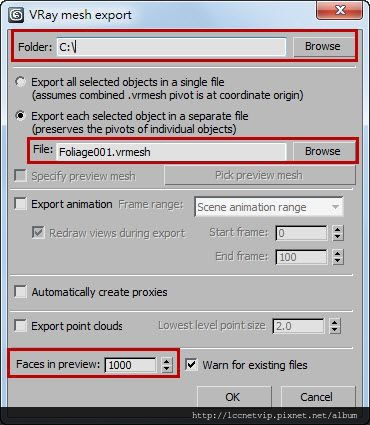Image resolution: width=370 pixels, height=425 pixels.
Task: Increase Faces in preview spinner up arrow
Action: click(x=167, y=361)
